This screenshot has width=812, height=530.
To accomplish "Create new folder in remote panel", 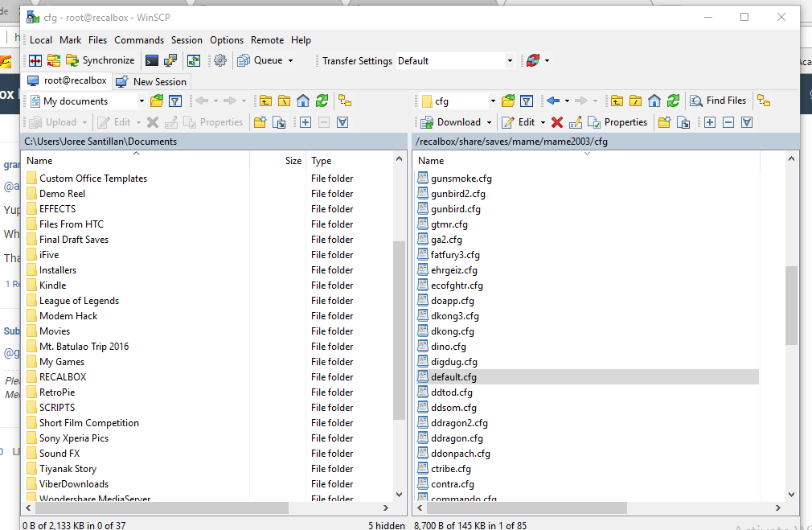I will (x=664, y=122).
